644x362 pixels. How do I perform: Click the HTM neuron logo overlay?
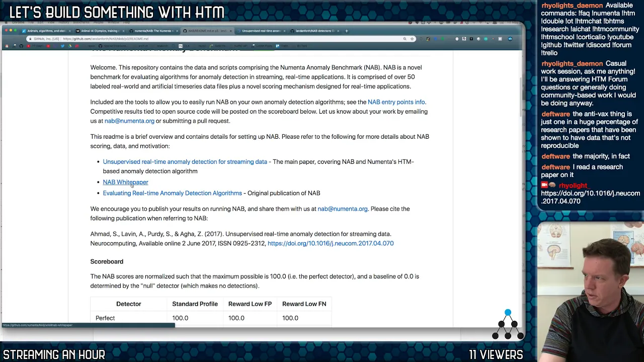(508, 325)
